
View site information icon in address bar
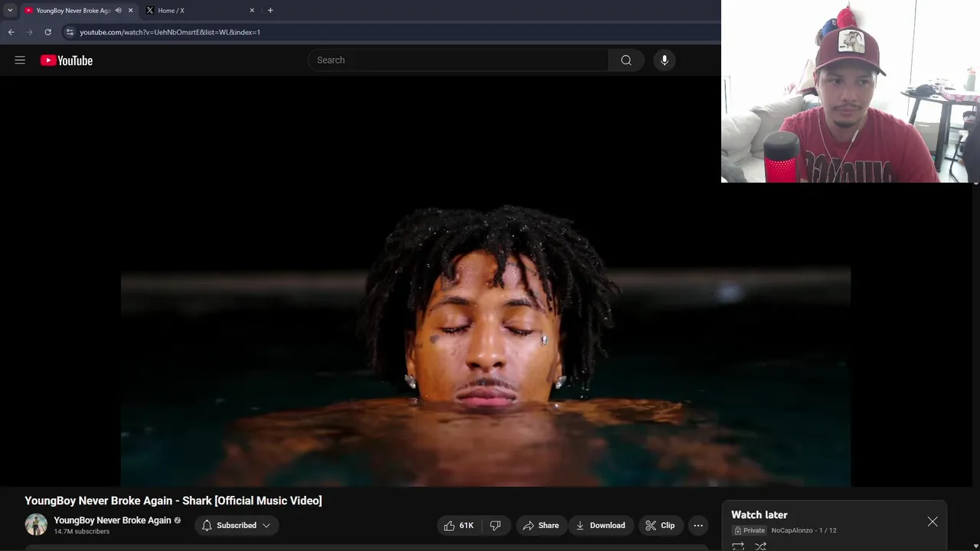pos(70,32)
